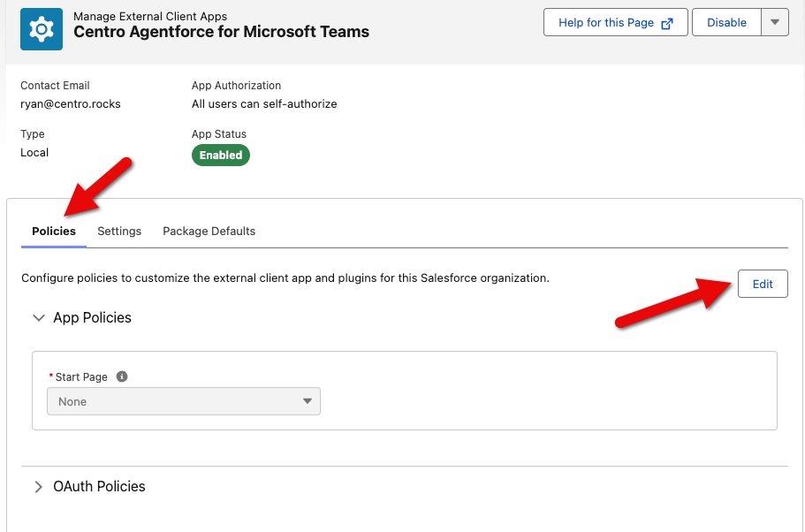This screenshot has width=805, height=532.
Task: Click the External Client Apps gear icon
Action: [41, 29]
